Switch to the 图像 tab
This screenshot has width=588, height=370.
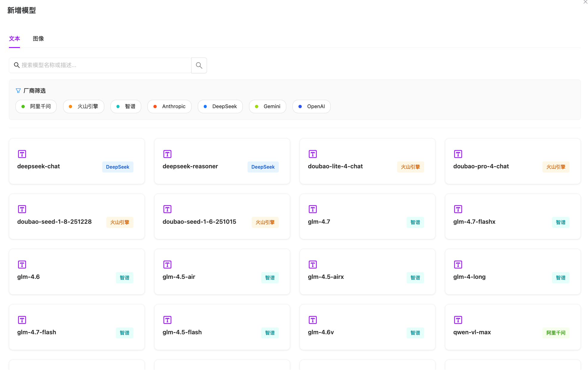click(x=38, y=39)
